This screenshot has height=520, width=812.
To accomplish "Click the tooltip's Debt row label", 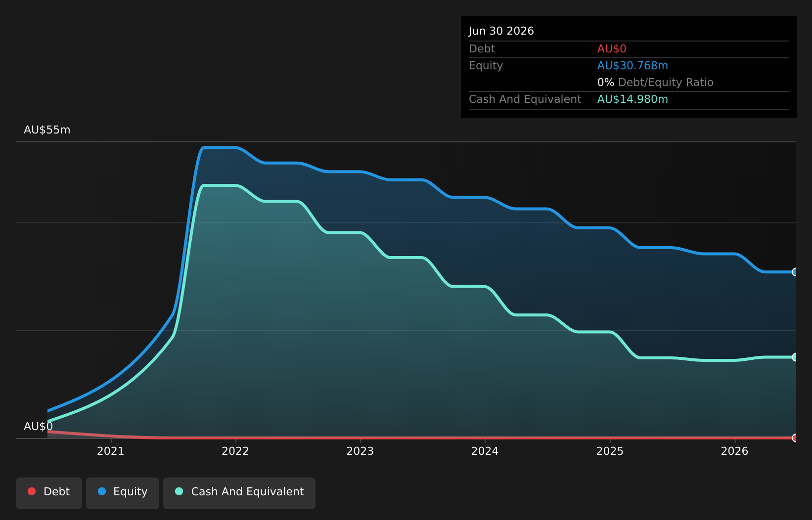I will (482, 49).
